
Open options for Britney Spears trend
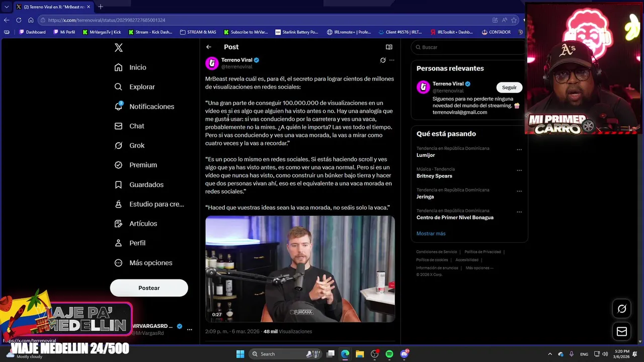tap(519, 170)
